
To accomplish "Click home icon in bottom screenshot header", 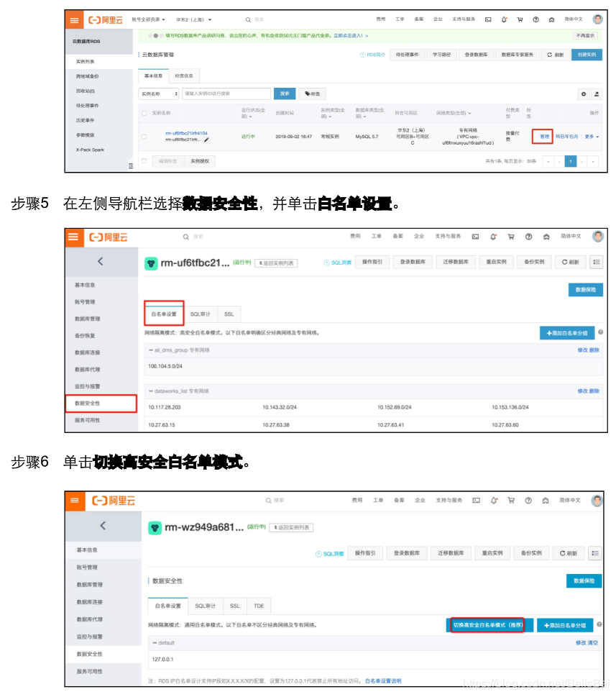I will [546, 501].
